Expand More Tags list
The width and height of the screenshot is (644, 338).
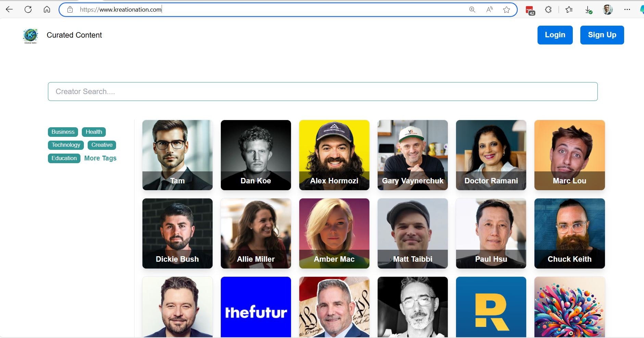100,158
